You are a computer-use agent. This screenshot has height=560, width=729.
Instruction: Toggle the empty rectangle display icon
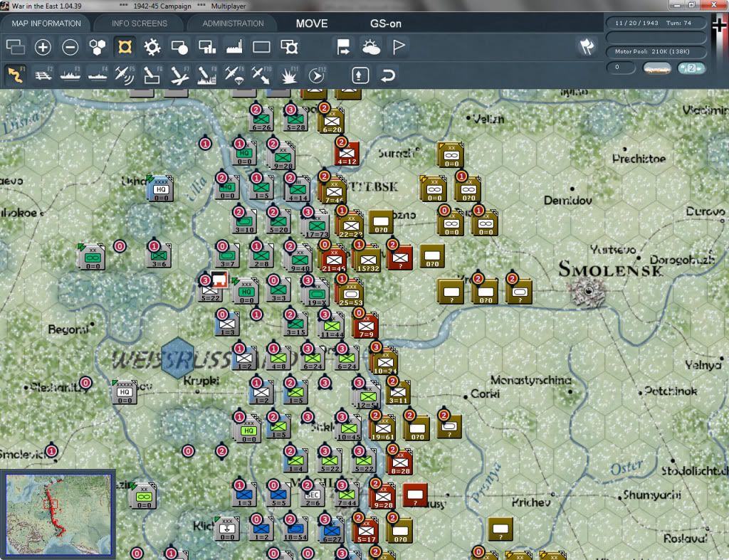click(261, 47)
